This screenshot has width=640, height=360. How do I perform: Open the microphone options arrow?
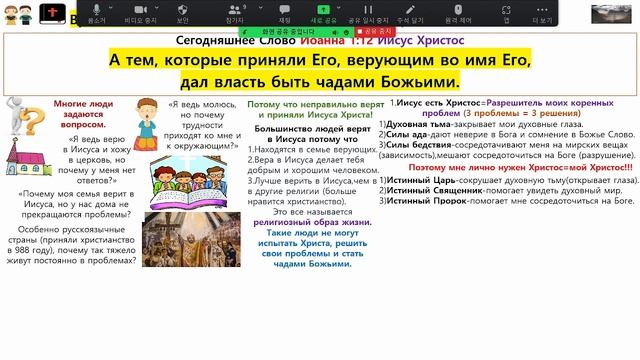111,8
